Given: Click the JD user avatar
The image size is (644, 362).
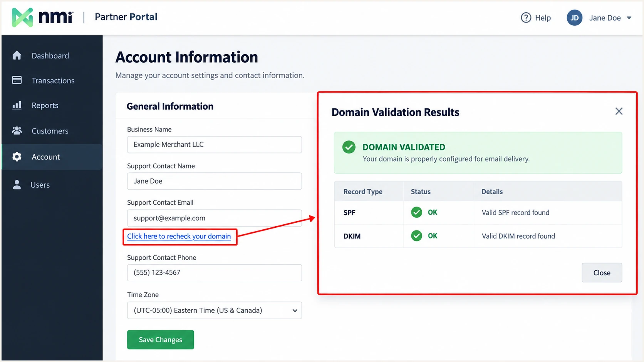Looking at the screenshot, I should pyautogui.click(x=574, y=18).
